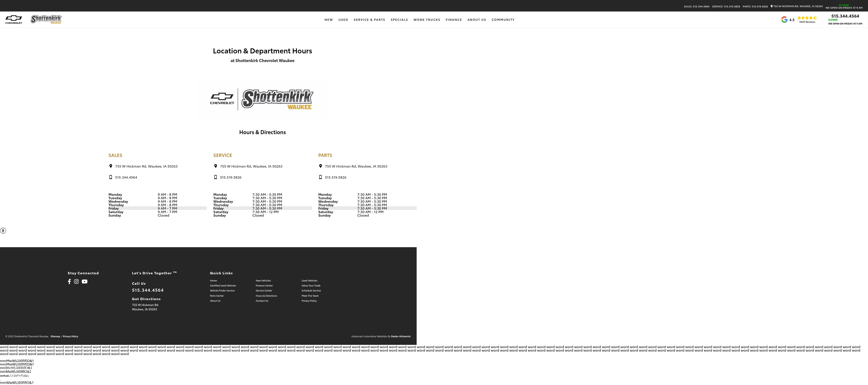Image resolution: width=868 pixels, height=385 pixels.
Task: Select the SALES Friday 9 AM - 7 PM row
Action: pyautogui.click(x=157, y=208)
